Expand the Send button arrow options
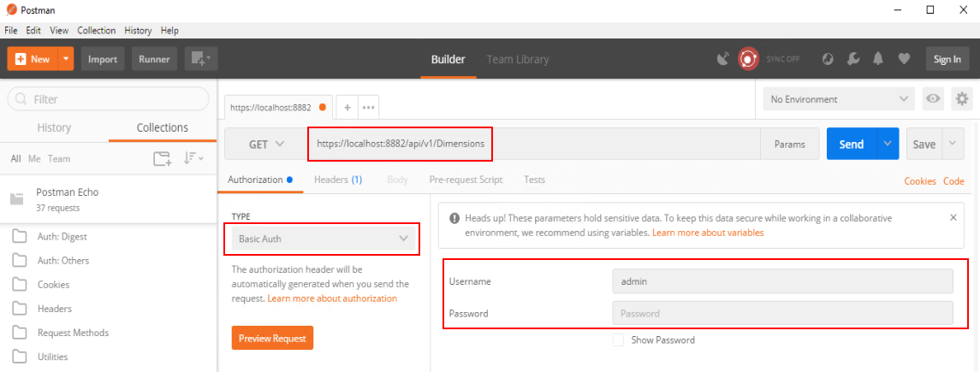The image size is (980, 372). click(888, 145)
